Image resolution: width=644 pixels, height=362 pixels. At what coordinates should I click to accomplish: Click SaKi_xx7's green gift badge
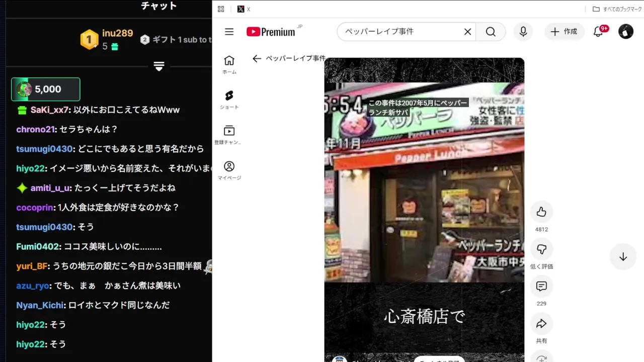22,110
